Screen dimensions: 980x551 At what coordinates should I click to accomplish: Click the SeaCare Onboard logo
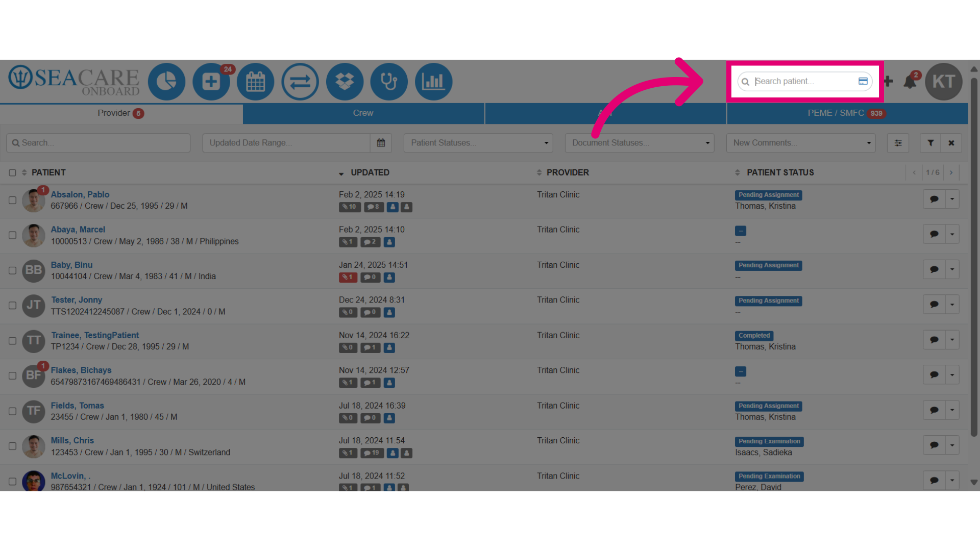pyautogui.click(x=73, y=81)
